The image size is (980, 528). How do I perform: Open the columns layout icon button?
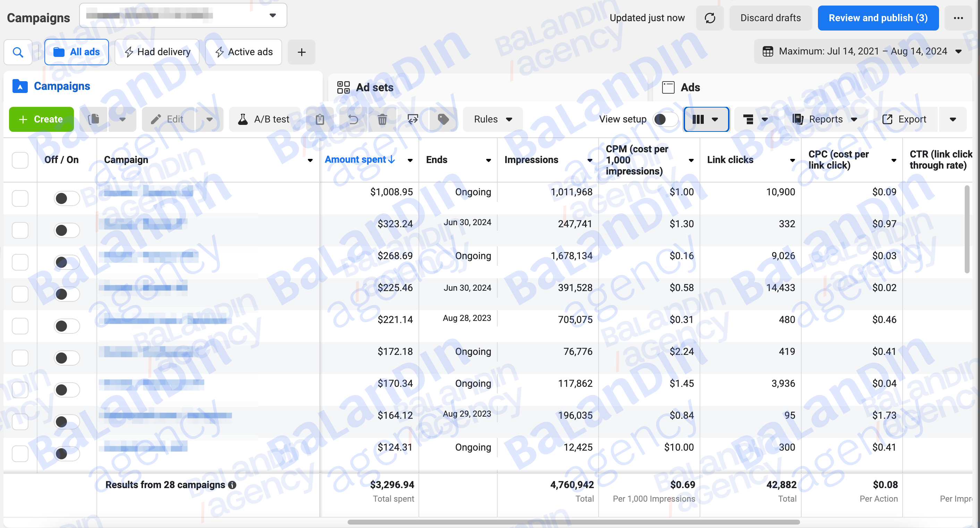point(706,119)
